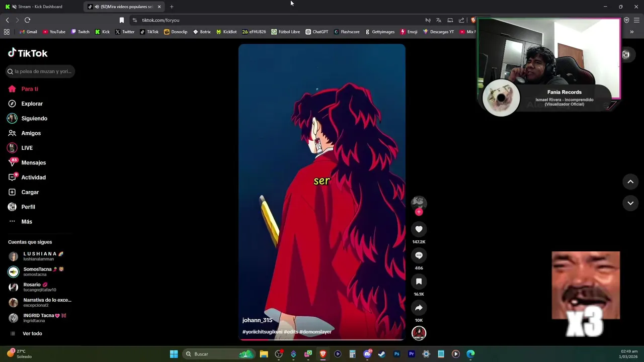Bookmark this page in the address bar

click(x=121, y=20)
